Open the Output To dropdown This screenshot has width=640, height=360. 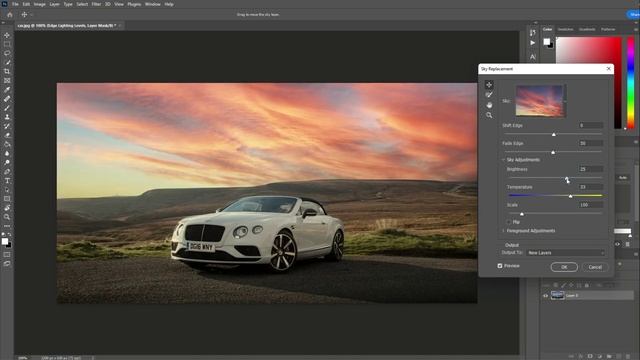point(565,253)
